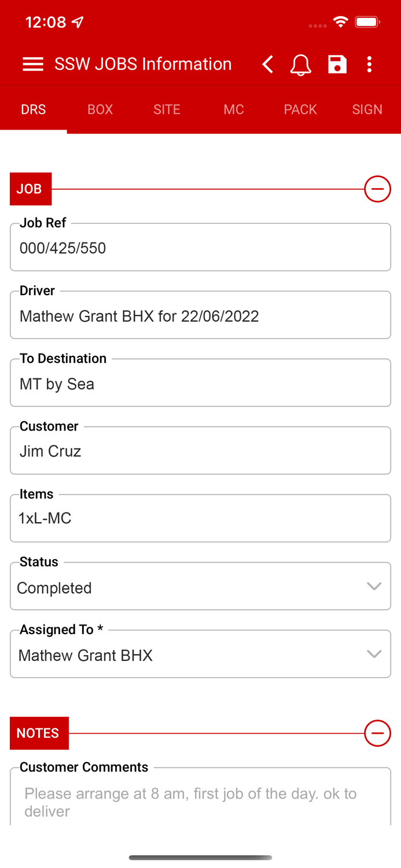Switch to the BOX tab
Screen dimensions: 401x868
100,109
